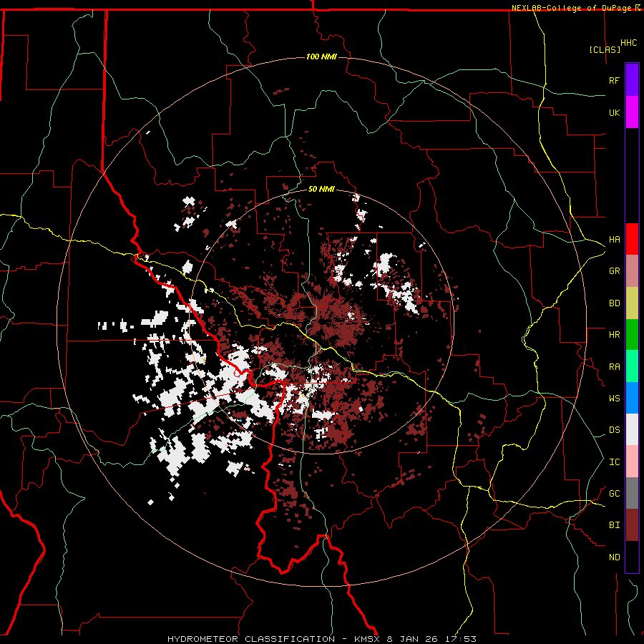
Task: Click the purple RF legend swatch
Action: point(632,80)
